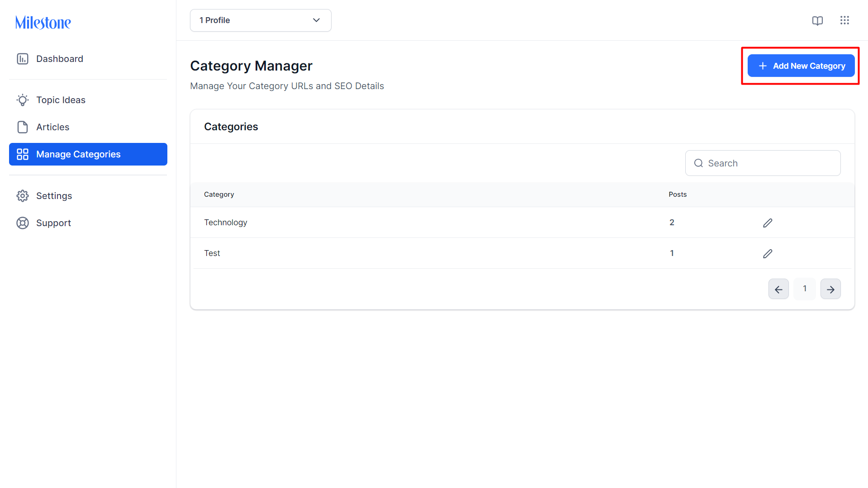Click the Posts column header
The image size is (868, 488).
[x=678, y=194]
